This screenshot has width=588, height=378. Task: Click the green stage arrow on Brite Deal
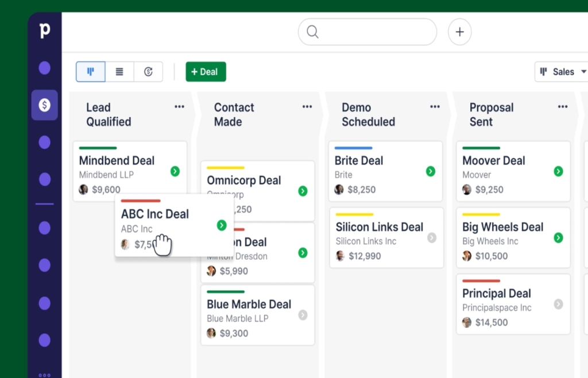pyautogui.click(x=430, y=171)
